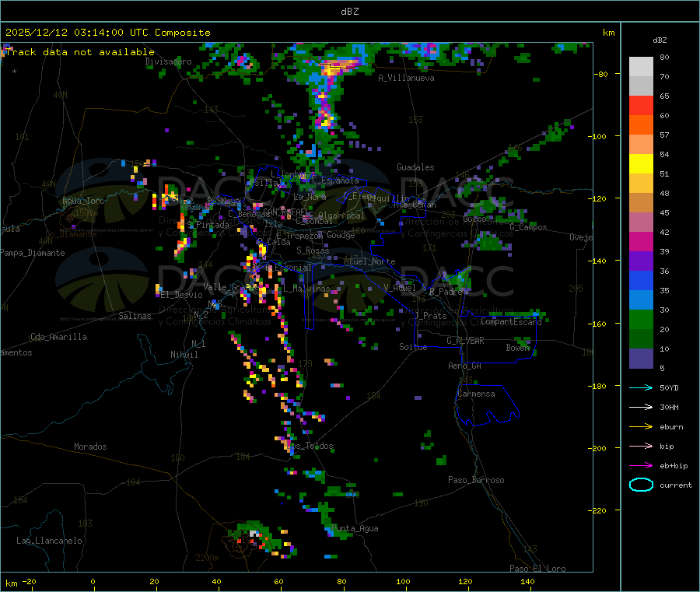This screenshot has width=700, height=592.
Task: Click the G_ALVEAR map label
Action: tap(465, 341)
